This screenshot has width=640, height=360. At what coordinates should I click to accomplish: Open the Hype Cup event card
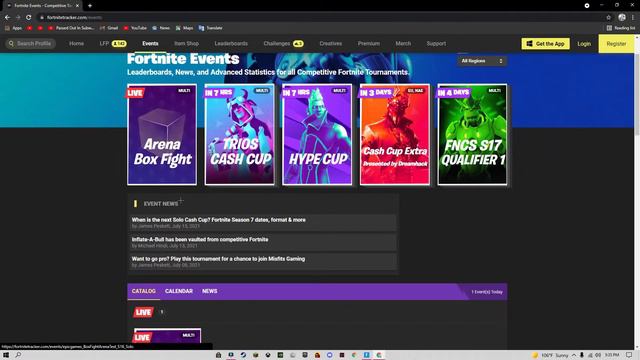click(317, 134)
